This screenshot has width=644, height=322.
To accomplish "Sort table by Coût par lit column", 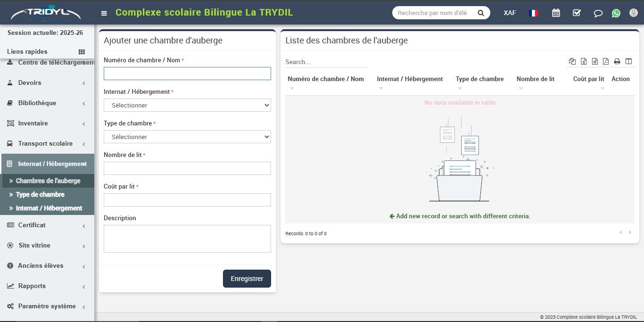I will [588, 79].
